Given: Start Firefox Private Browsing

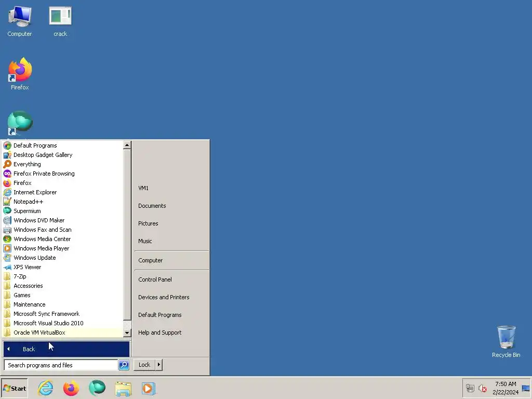Looking at the screenshot, I should pyautogui.click(x=62, y=174).
